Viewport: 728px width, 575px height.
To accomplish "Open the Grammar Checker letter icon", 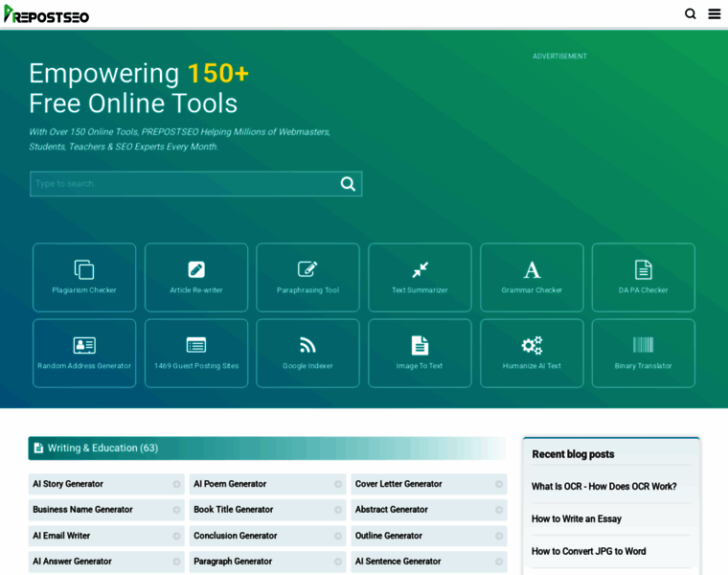I will [532, 269].
